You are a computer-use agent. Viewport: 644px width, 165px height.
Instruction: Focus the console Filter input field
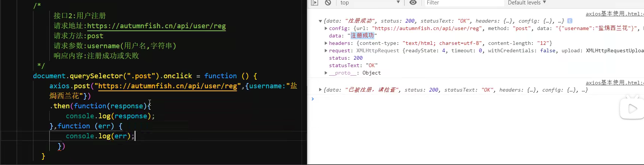tap(464, 3)
